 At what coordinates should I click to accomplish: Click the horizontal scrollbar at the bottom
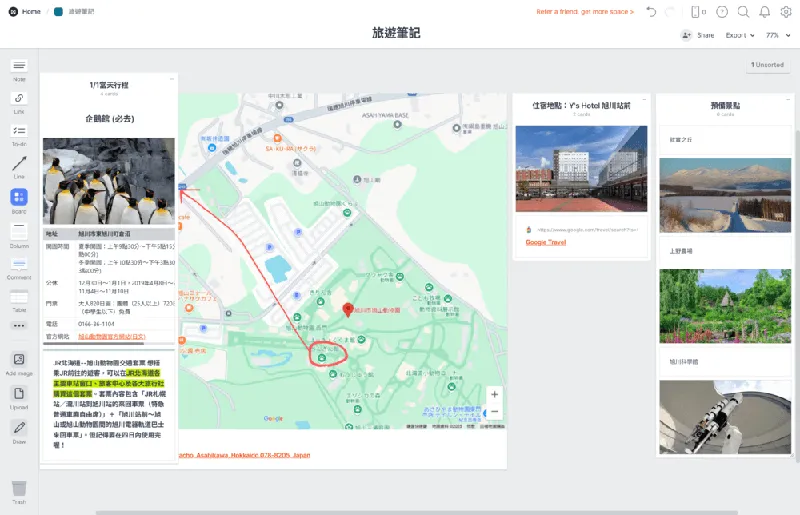(x=416, y=512)
